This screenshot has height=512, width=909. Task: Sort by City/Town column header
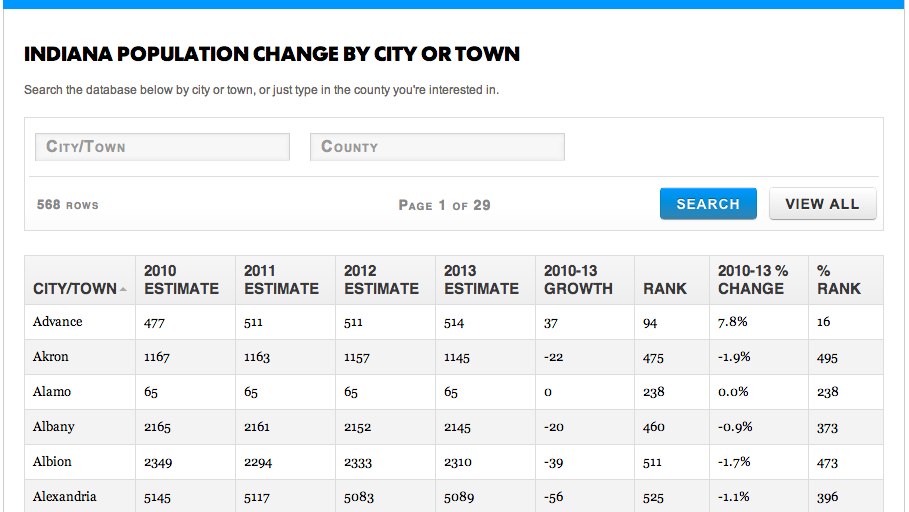coord(80,280)
